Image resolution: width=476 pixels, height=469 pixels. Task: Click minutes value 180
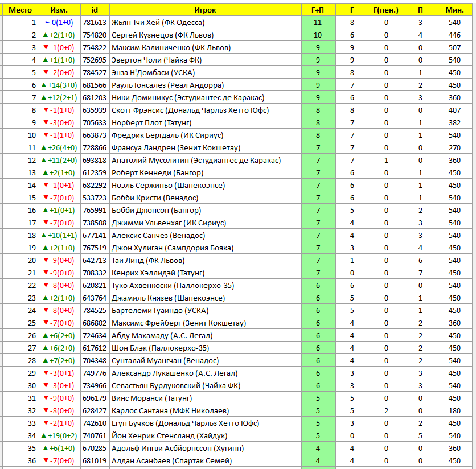(454, 411)
